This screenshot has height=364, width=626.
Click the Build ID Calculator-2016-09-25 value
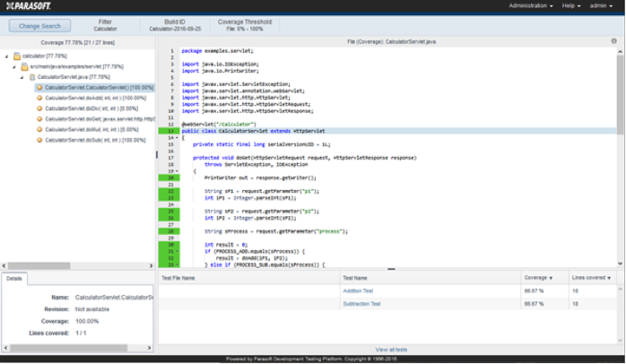175,29
